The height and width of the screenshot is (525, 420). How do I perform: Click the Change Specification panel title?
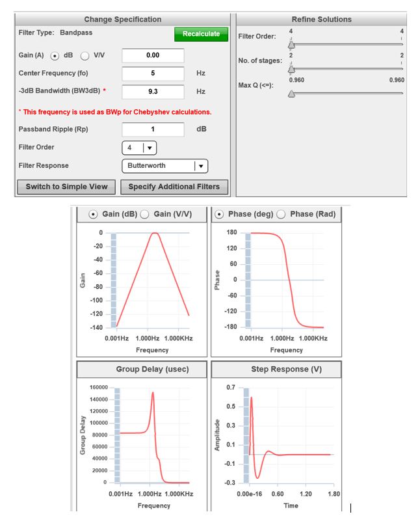coord(122,20)
